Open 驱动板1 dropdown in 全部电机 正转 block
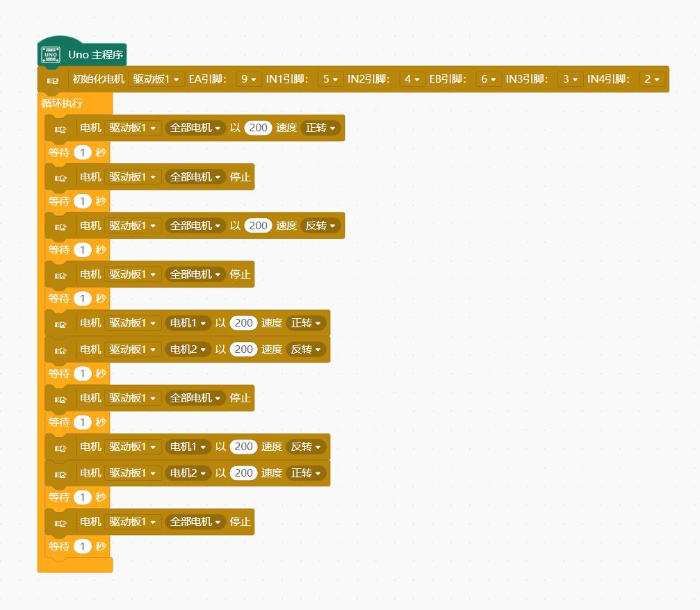 pos(132,128)
